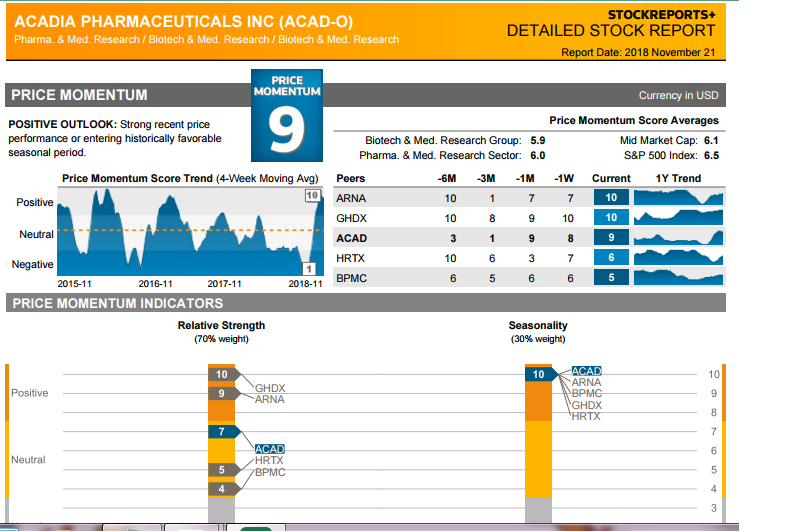Image resolution: width=788 pixels, height=532 pixels.
Task: Select BPMC in the Peers table
Action: tap(351, 278)
